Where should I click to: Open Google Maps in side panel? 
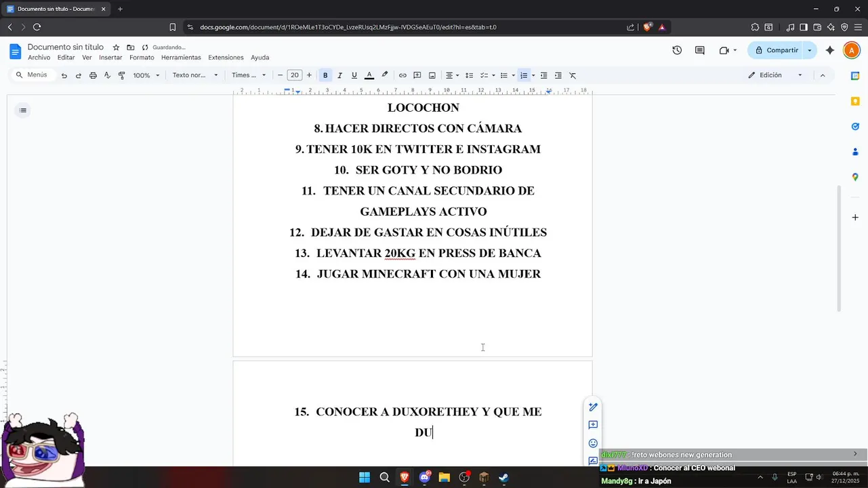855,177
